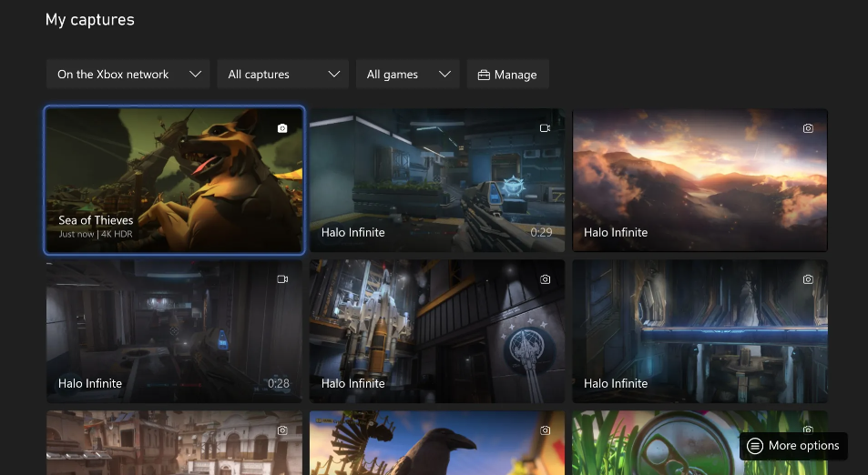Open the crow bird screenshot thumbnail
This screenshot has width=868, height=475.
437,443
